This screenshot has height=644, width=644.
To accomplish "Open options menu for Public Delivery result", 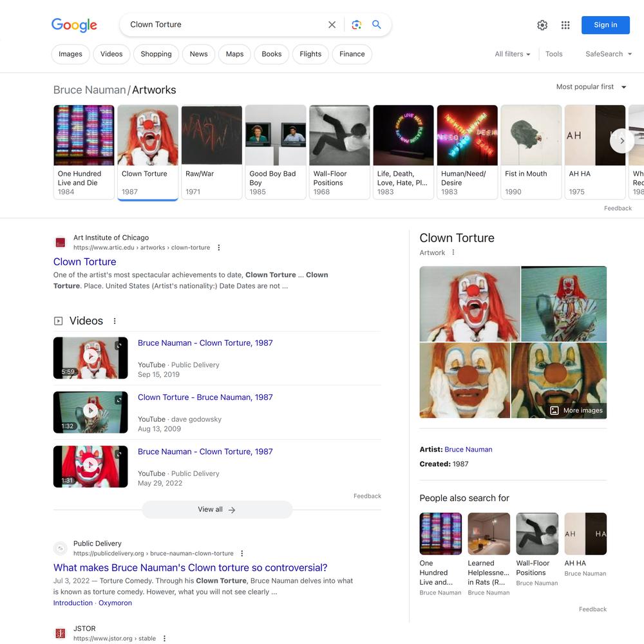I will 242,553.
